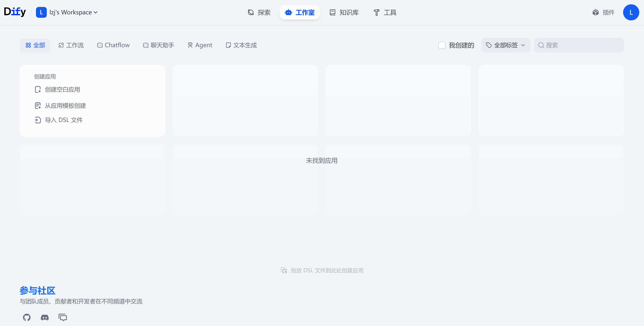Image resolution: width=644 pixels, height=326 pixels.
Task: Click 从应用模板创建 option
Action: click(65, 106)
